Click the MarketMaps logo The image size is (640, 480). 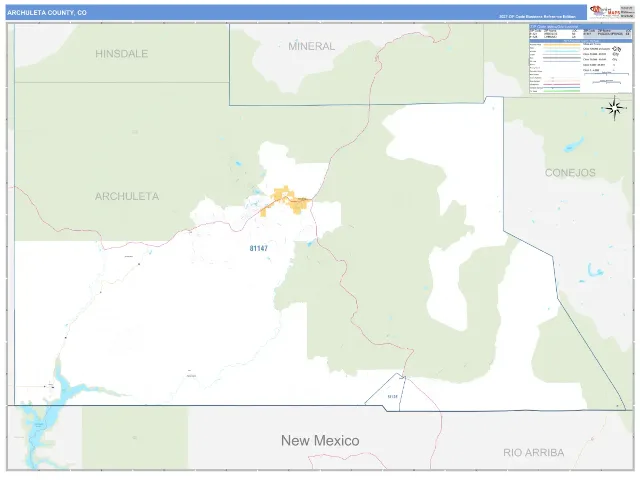pyautogui.click(x=604, y=12)
